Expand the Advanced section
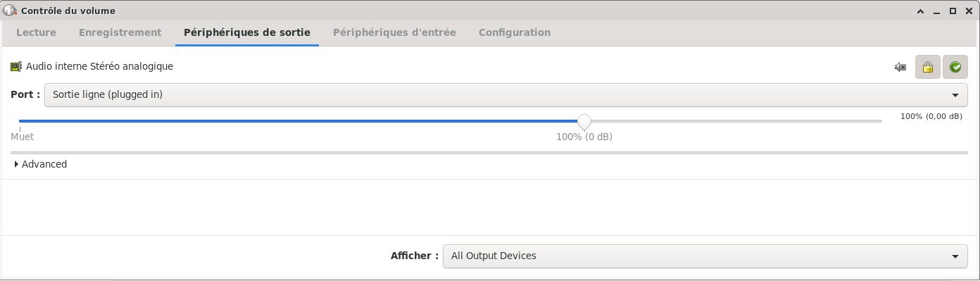980x281 pixels. [x=41, y=164]
